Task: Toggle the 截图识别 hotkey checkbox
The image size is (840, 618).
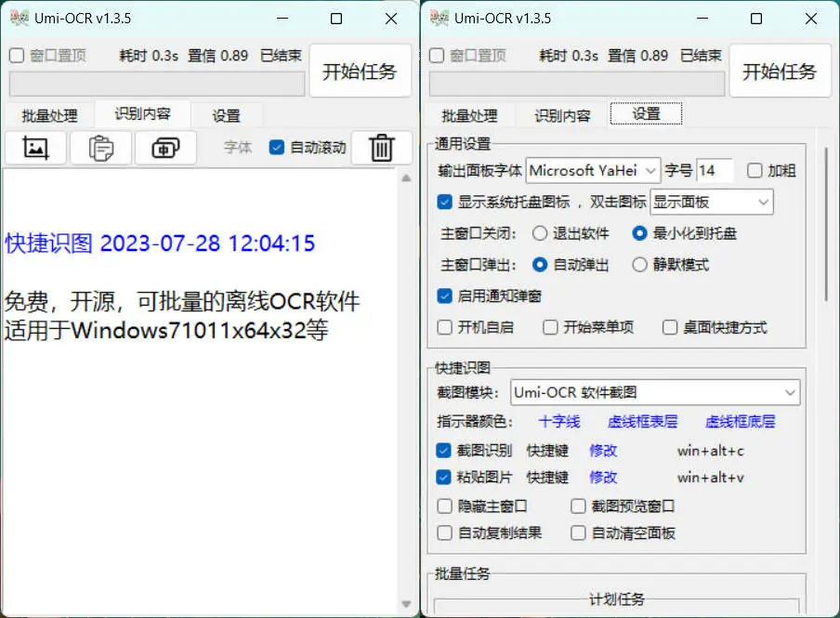Action: click(443, 450)
